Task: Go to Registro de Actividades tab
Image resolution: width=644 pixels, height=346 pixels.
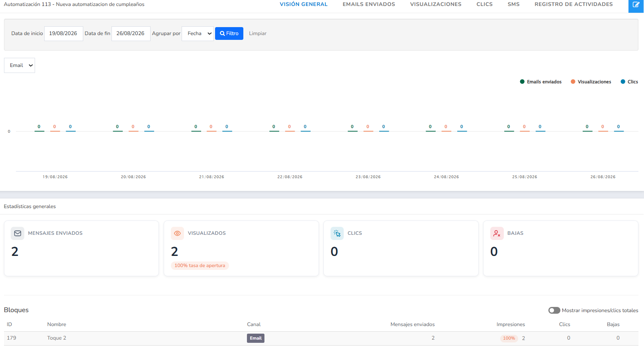Action: pos(574,4)
